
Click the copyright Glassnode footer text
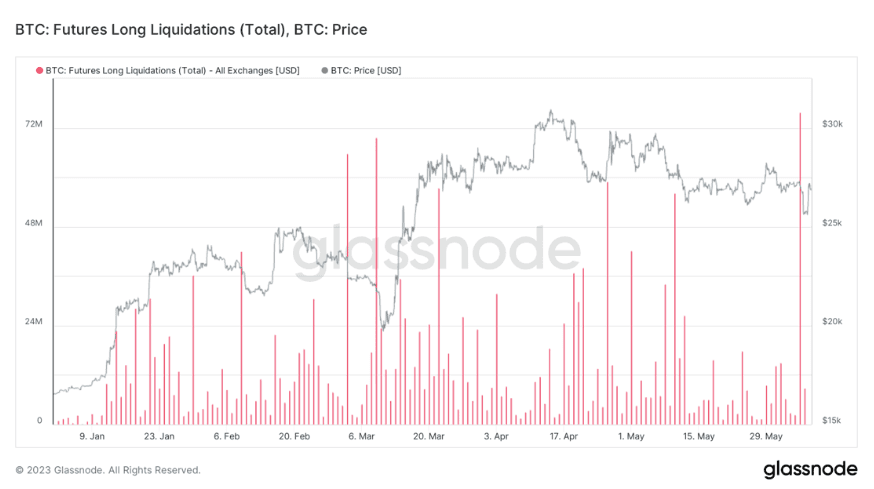108,470
